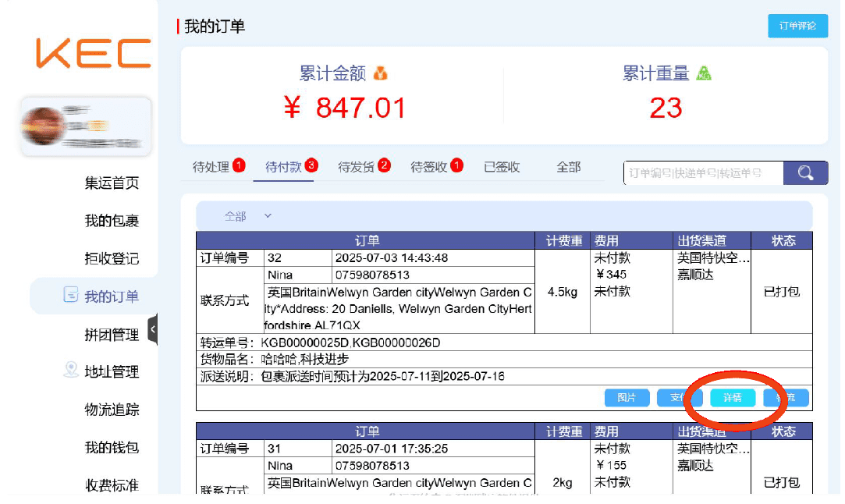
Task: Click 图片 button for order 32
Action: point(627,398)
